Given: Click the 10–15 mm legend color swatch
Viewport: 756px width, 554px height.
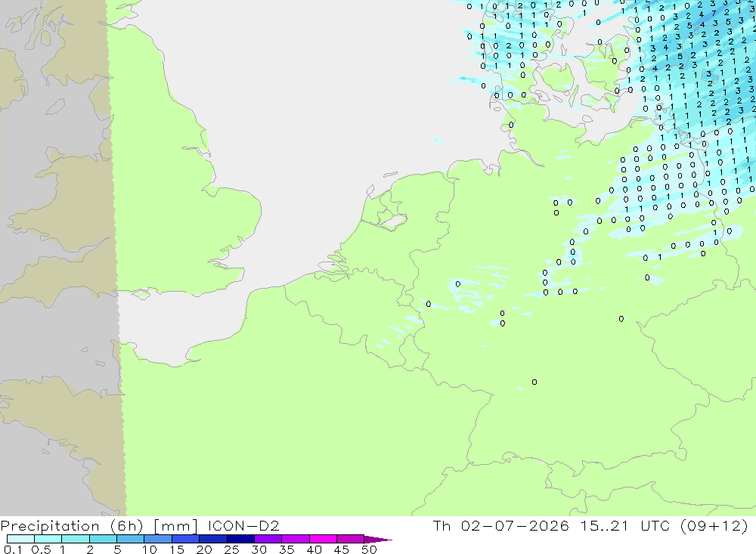Looking at the screenshot, I should tap(158, 539).
